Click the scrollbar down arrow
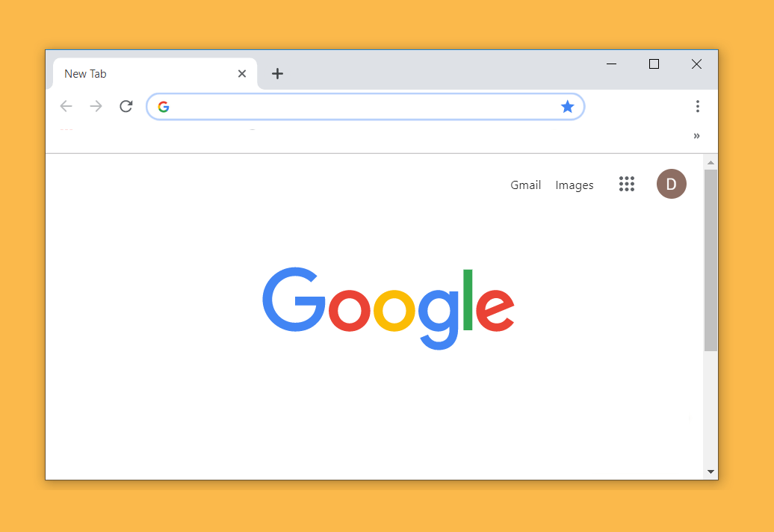The image size is (774, 532). [x=710, y=471]
